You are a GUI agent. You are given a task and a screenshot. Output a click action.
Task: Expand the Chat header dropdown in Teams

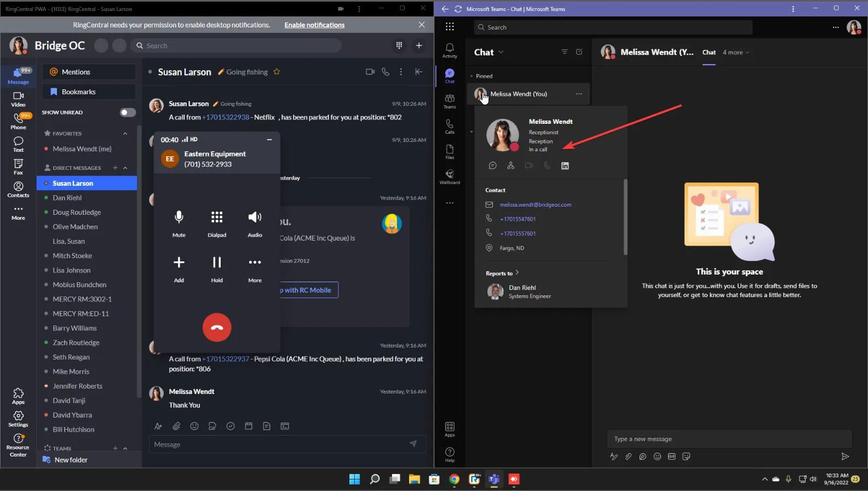(501, 53)
